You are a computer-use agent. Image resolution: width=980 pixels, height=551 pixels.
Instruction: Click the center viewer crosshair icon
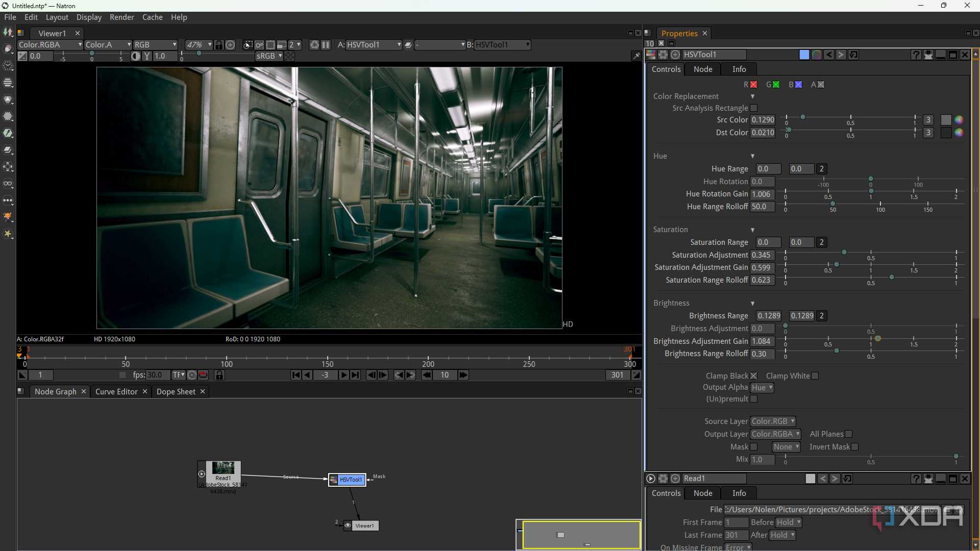230,45
